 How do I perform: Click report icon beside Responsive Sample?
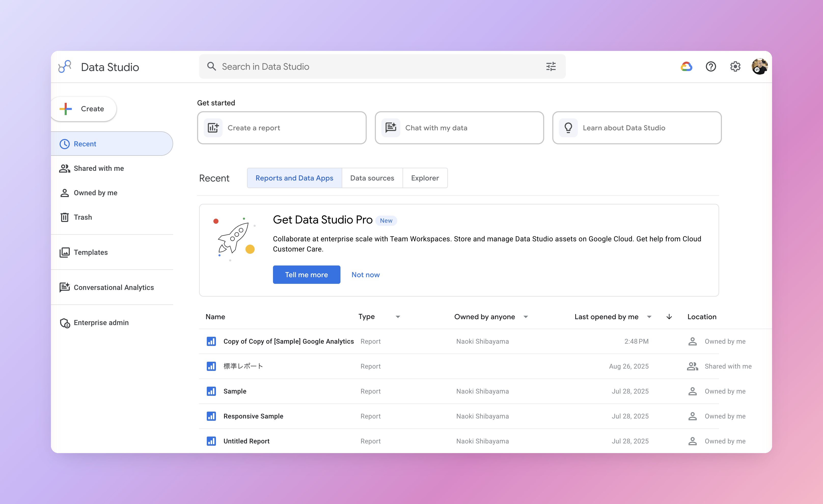click(211, 416)
